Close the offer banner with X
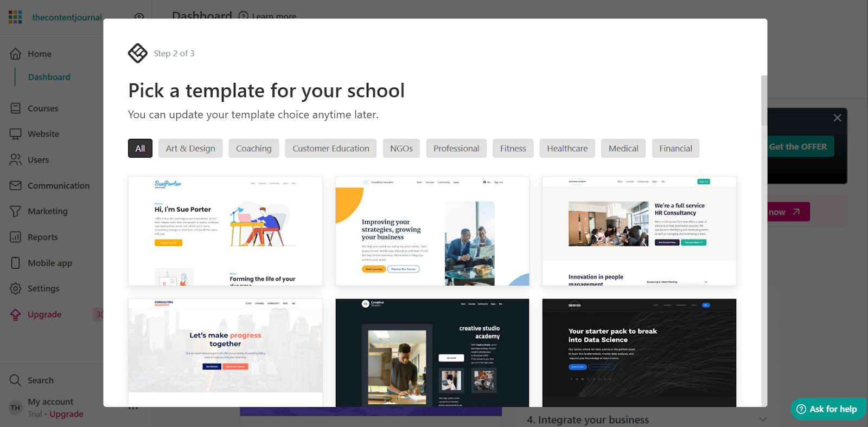 point(838,118)
